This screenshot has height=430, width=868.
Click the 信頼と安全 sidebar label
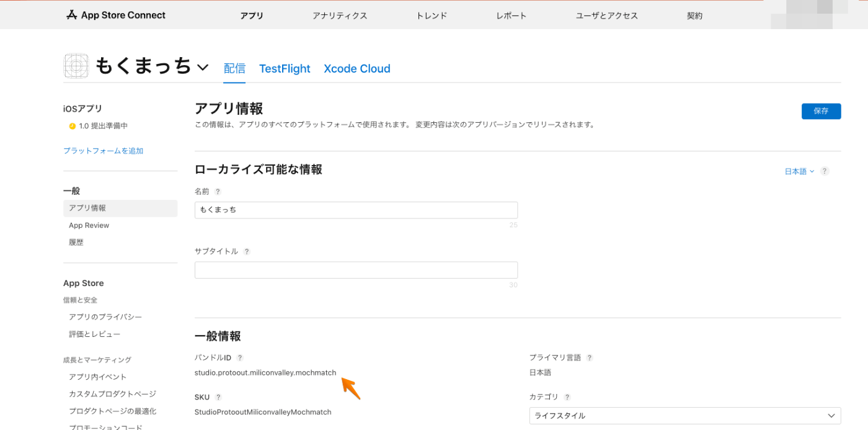80,300
